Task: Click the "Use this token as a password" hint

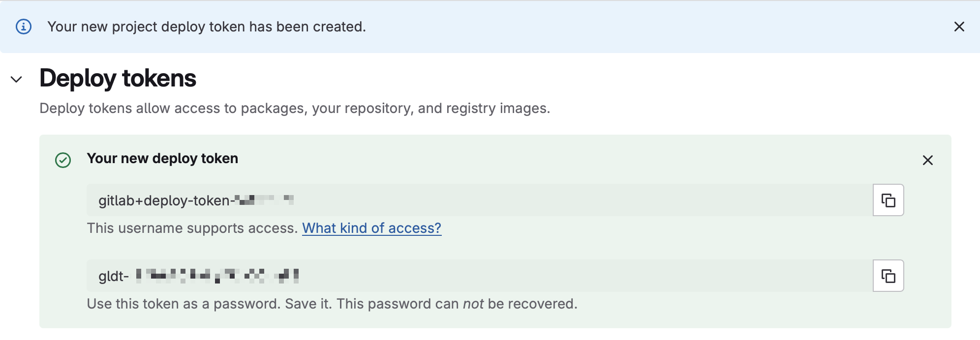Action: click(x=182, y=304)
